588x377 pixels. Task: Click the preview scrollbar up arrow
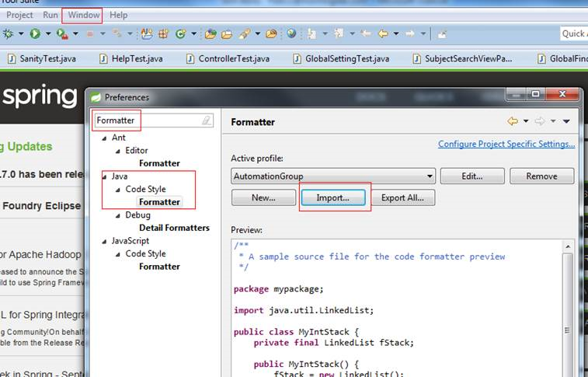click(x=568, y=246)
